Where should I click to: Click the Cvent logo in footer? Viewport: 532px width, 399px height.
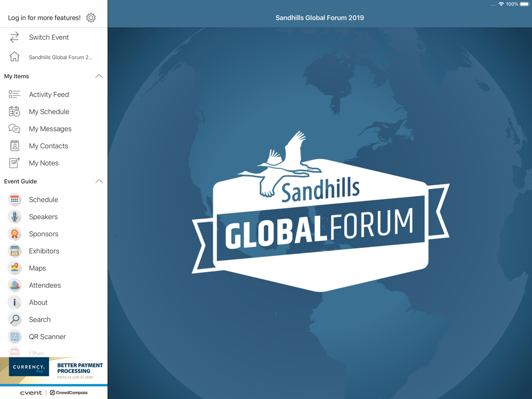31,393
